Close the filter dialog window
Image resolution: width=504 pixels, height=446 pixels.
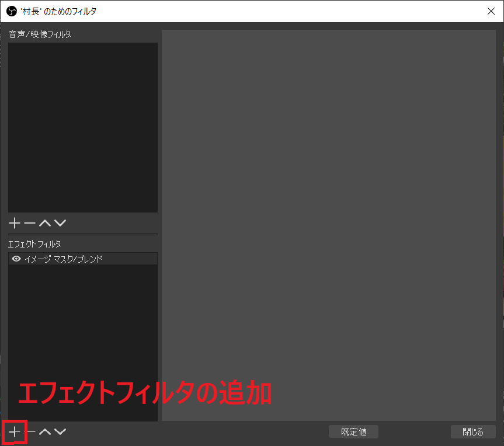tap(491, 11)
